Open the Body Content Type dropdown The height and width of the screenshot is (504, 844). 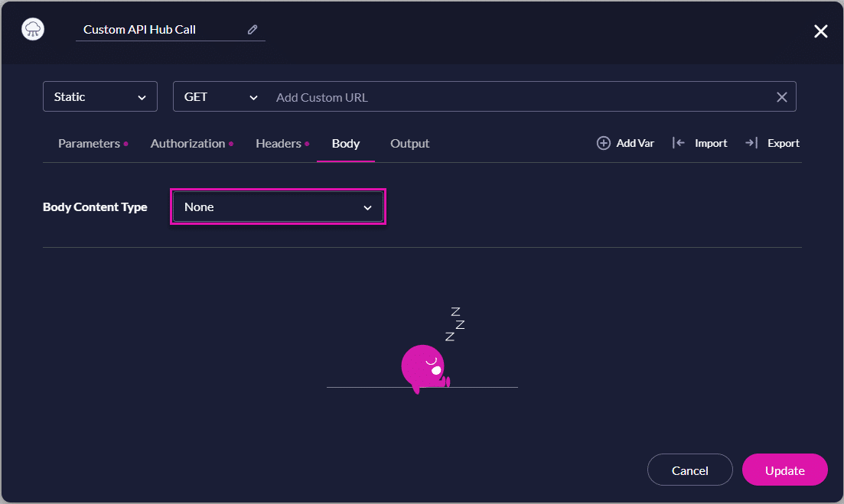278,207
